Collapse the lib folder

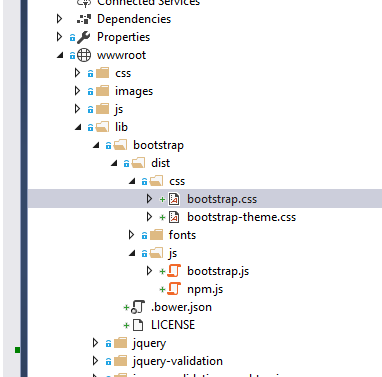(x=78, y=127)
